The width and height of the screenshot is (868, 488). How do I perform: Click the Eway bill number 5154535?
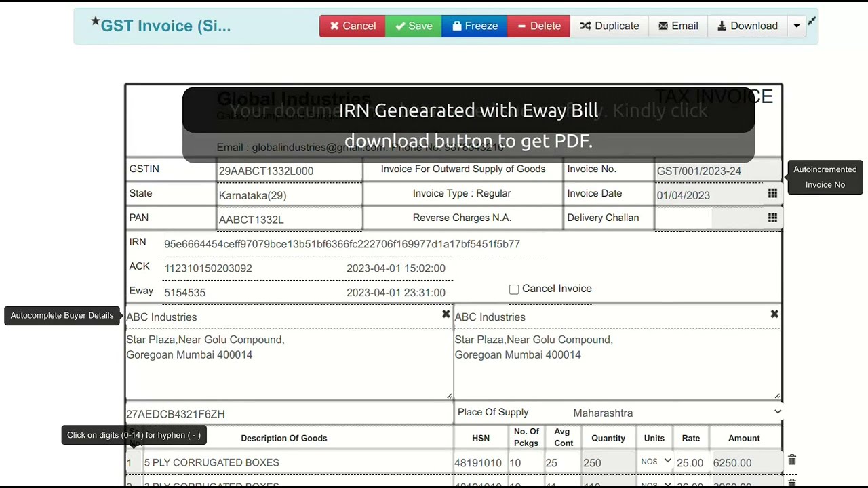185,293
